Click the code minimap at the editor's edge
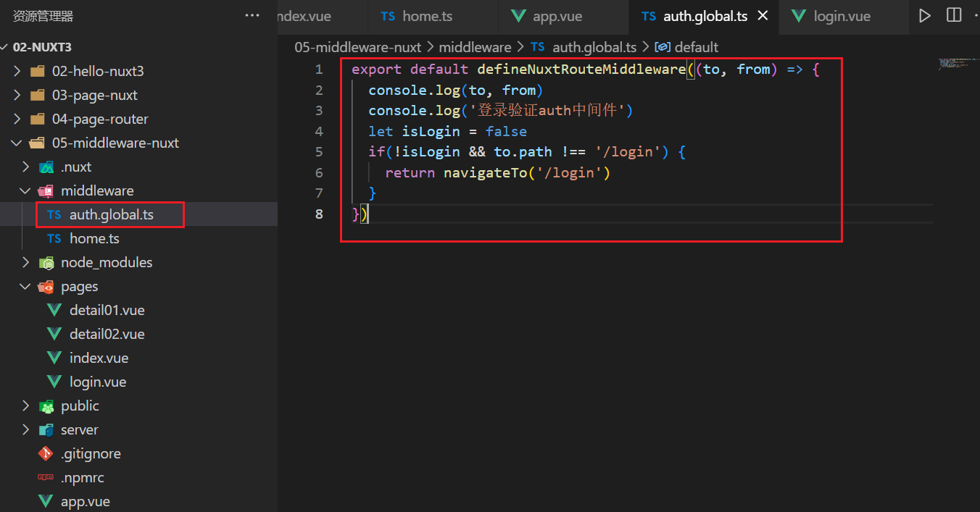 pos(957,64)
